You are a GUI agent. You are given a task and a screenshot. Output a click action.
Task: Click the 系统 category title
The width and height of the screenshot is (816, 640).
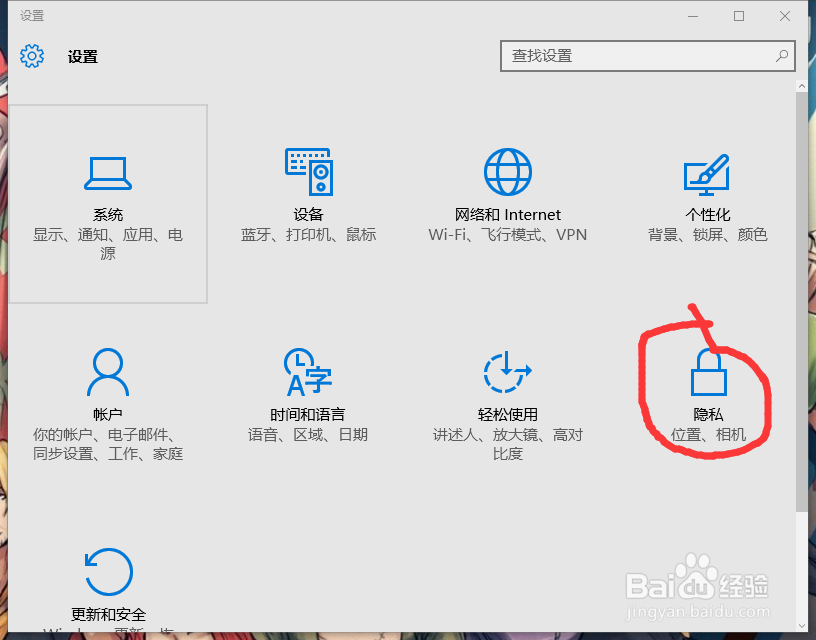pyautogui.click(x=108, y=214)
